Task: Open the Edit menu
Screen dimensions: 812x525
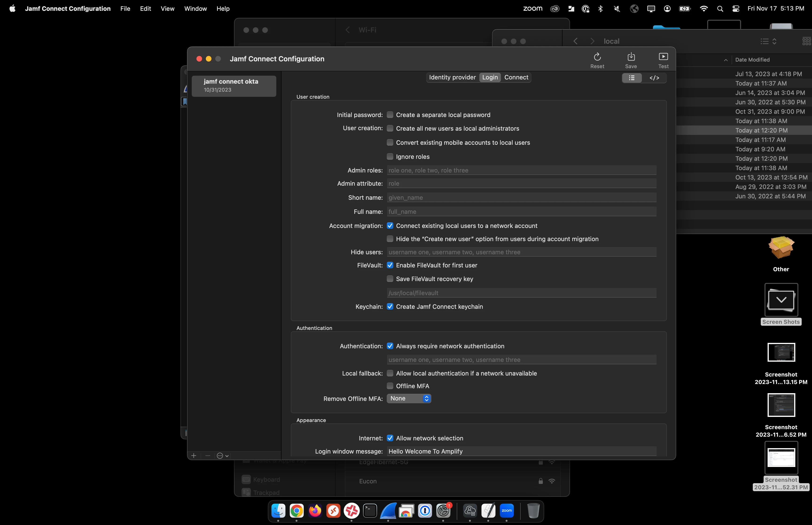Action: click(x=145, y=8)
